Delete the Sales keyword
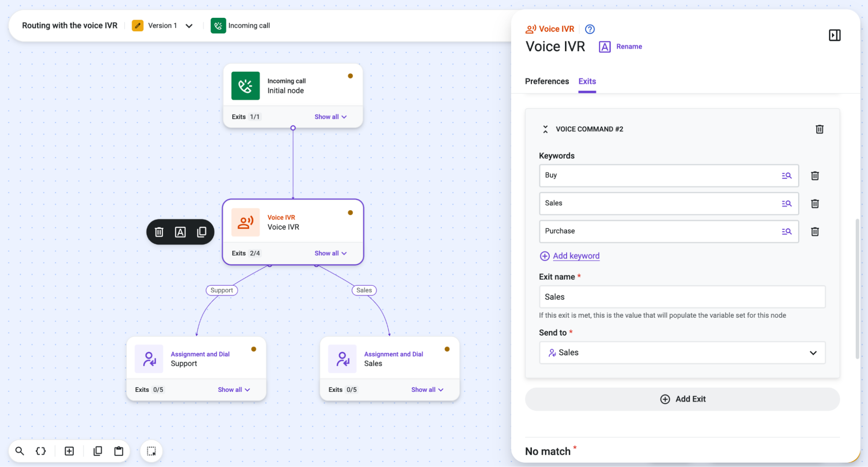 click(815, 204)
